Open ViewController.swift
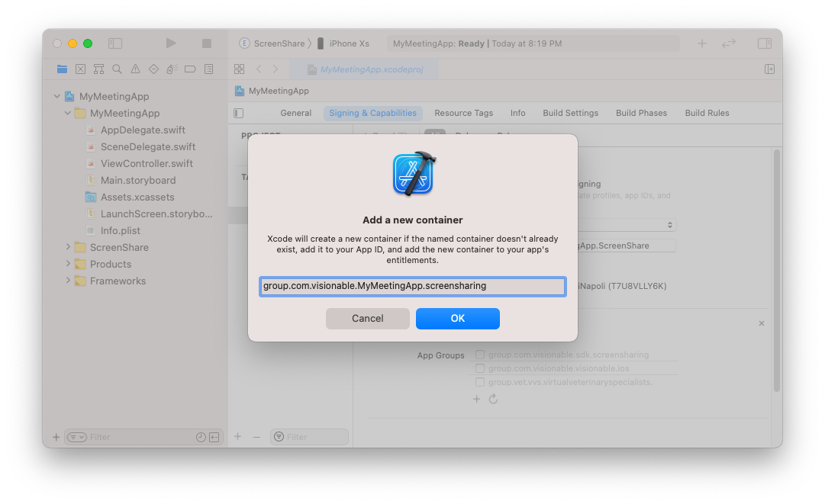Image resolution: width=825 pixels, height=504 pixels. point(147,163)
